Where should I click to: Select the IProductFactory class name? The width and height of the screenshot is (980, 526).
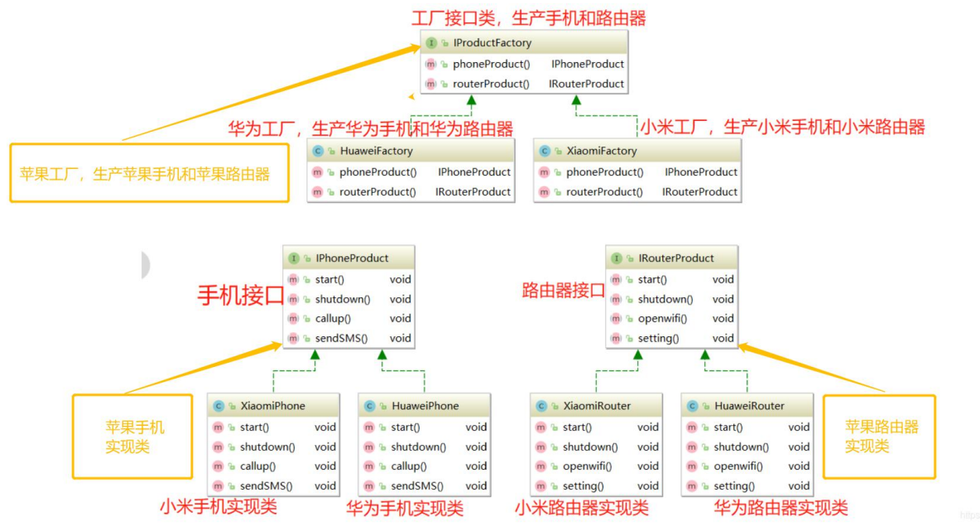(492, 42)
